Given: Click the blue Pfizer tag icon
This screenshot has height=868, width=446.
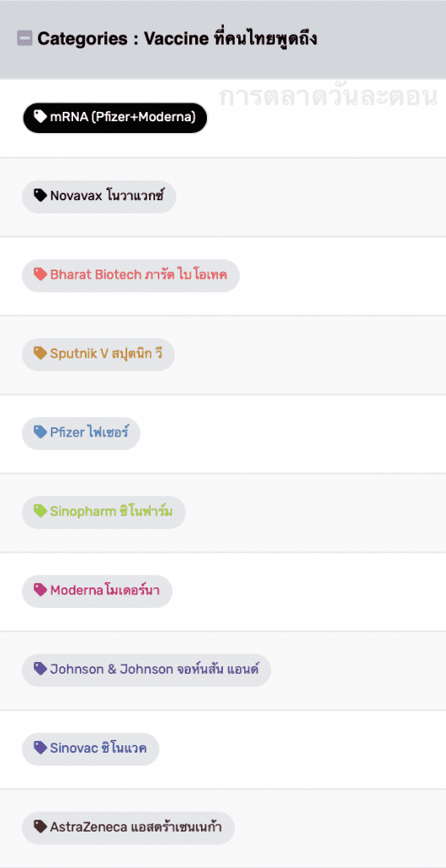Looking at the screenshot, I should tap(41, 432).
